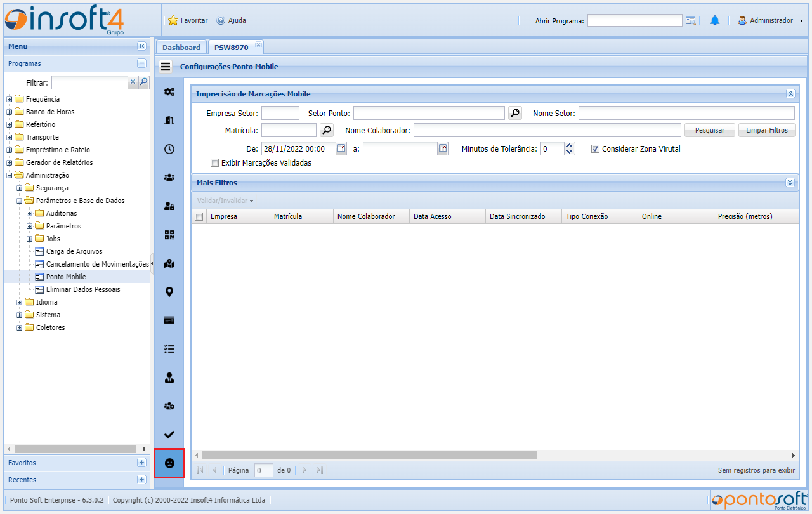Viewport: 812px width, 514px height.
Task: Check the select-all checkbox in grid header
Action: [x=199, y=216]
